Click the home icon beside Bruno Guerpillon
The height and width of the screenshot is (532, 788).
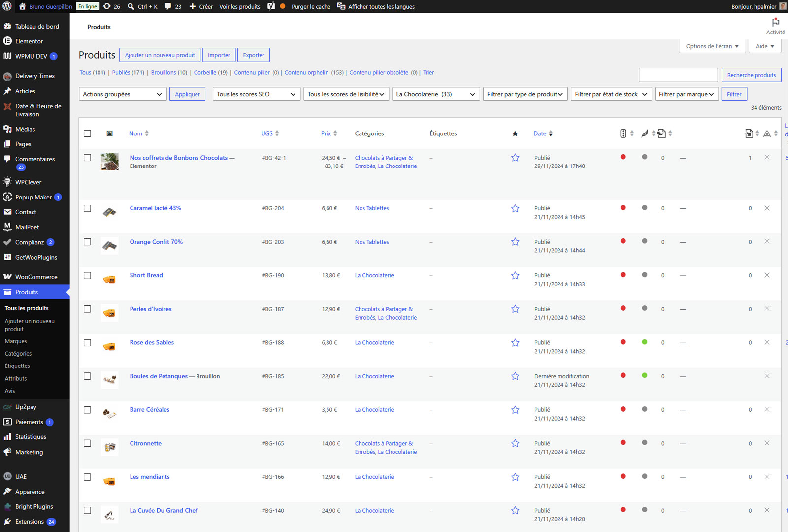point(22,6)
